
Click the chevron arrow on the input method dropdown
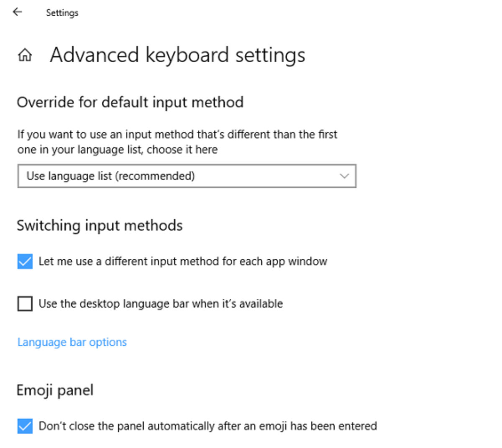pyautogui.click(x=344, y=176)
